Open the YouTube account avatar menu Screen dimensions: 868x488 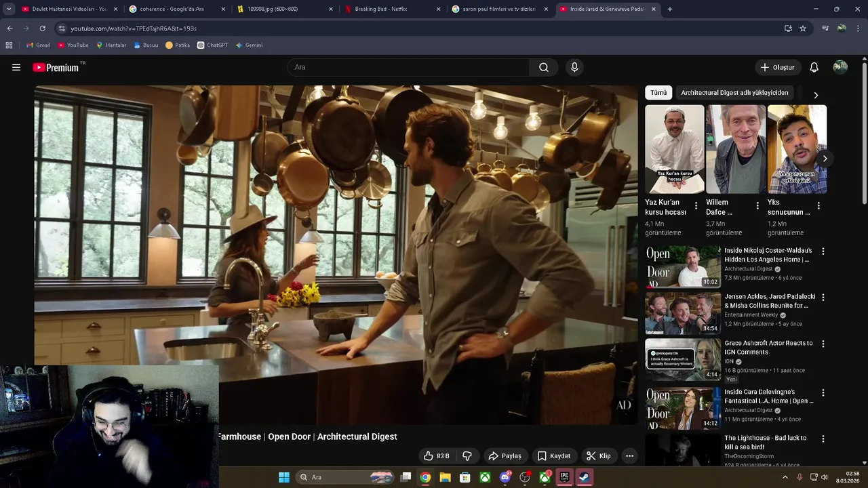pyautogui.click(x=840, y=67)
